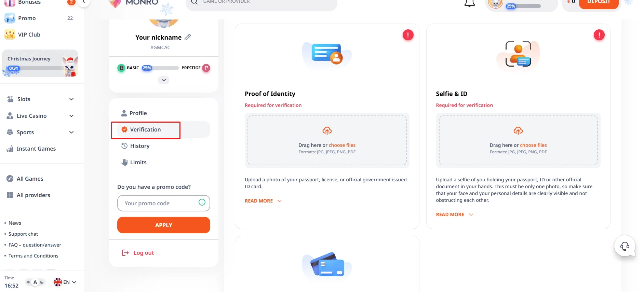Click the upload cloud icon under Selfie & ID
644x292 pixels.
pos(518,131)
